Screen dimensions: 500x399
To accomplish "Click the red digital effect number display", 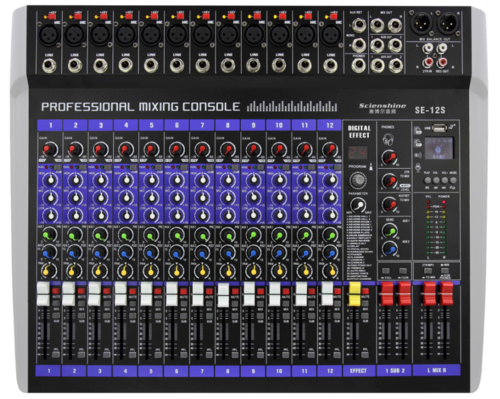I will [358, 153].
